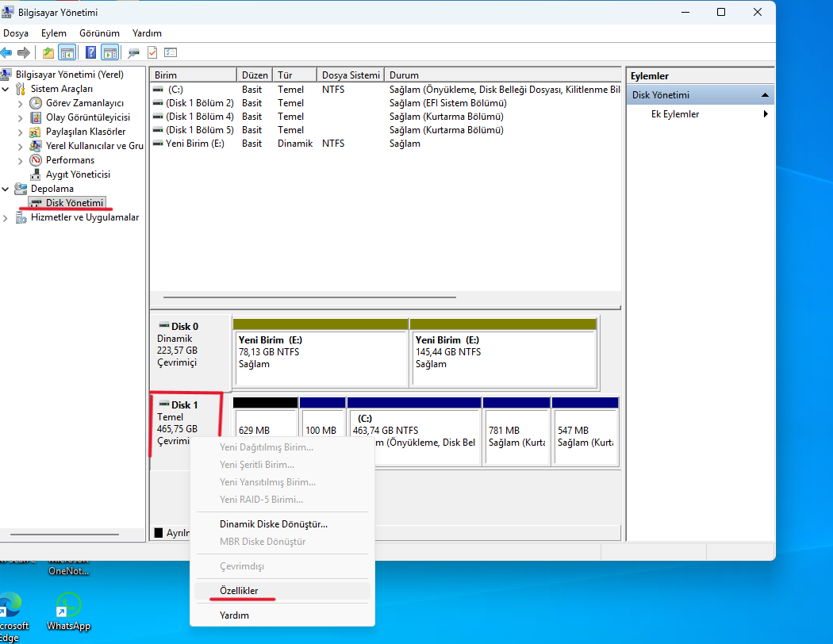Click the horizontal scrollbar under volume list
833x644 pixels.
pos(309,297)
